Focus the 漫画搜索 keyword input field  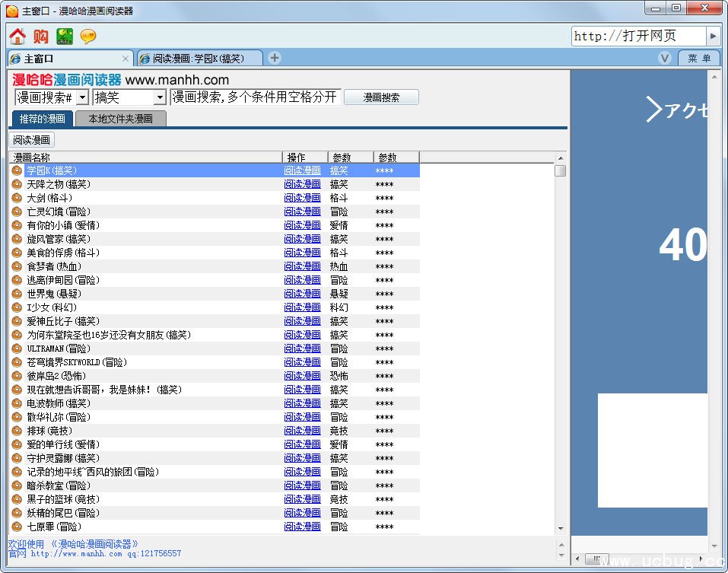pos(256,97)
